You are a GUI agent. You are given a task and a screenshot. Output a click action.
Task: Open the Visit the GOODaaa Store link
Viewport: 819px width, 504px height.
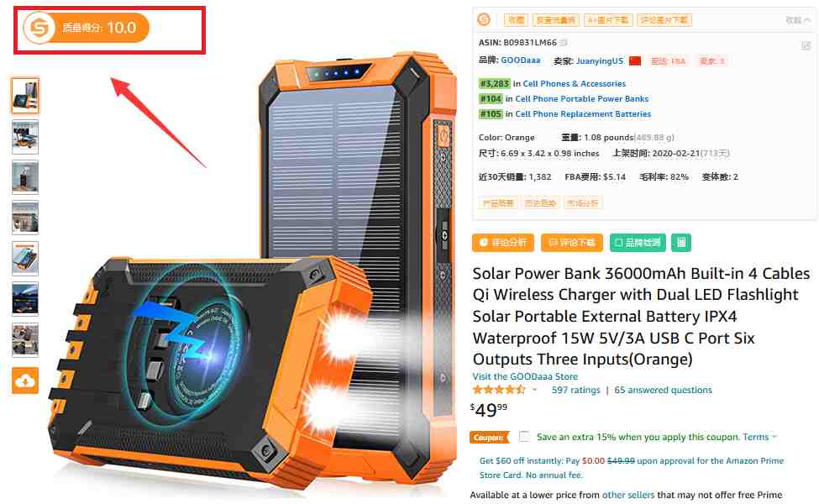tap(525, 376)
